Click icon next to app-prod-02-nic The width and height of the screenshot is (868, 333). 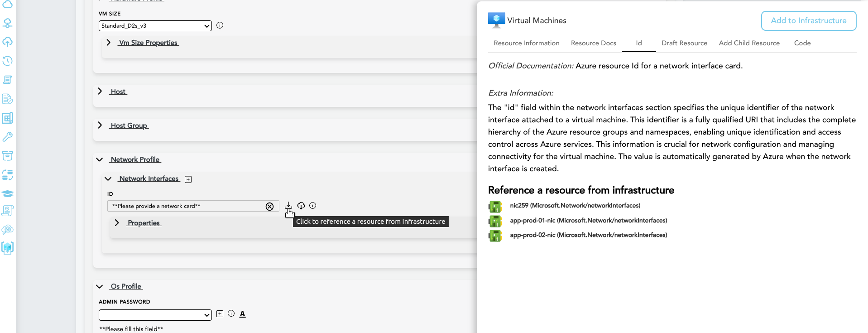pos(495,236)
